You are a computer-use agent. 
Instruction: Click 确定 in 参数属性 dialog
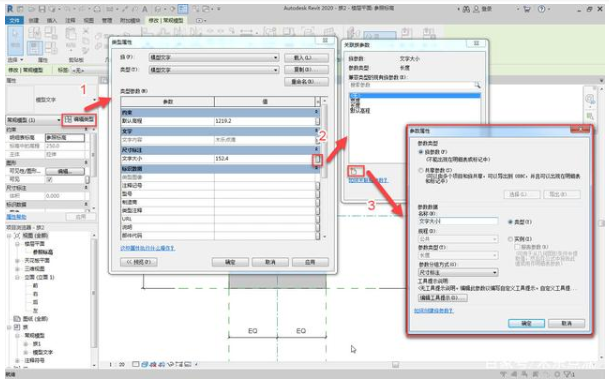(x=526, y=323)
